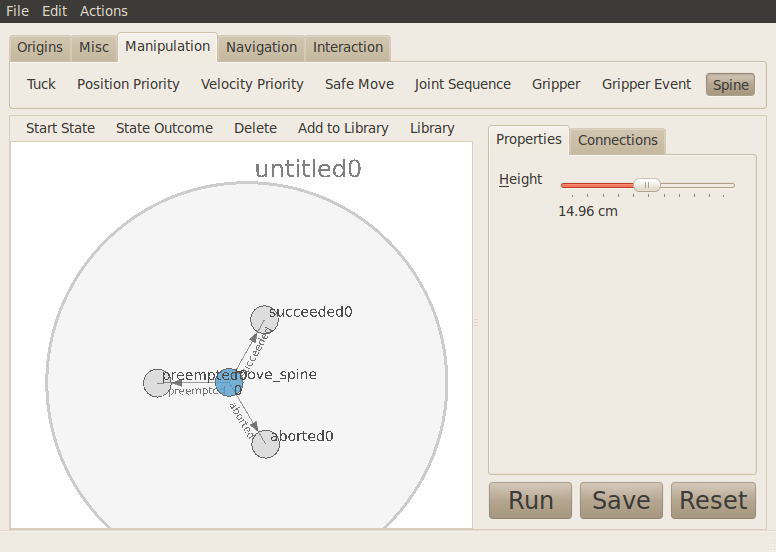Click the Height slider handle
This screenshot has width=776, height=552.
647,185
